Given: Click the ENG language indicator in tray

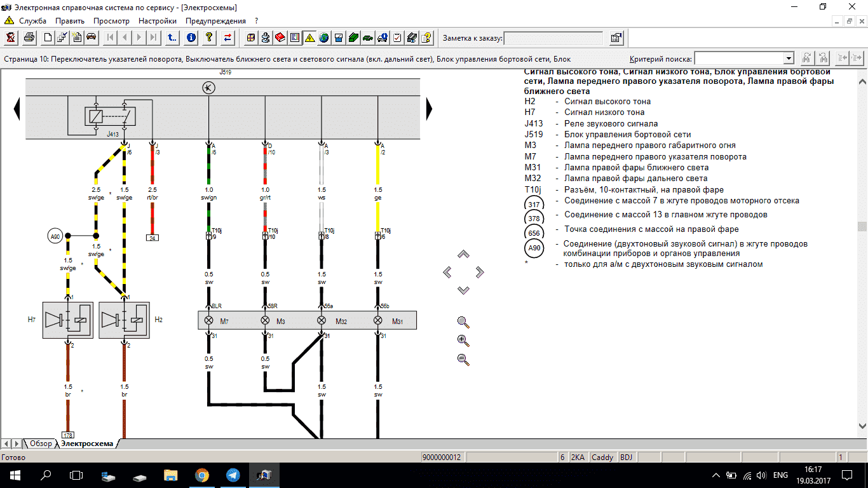Looking at the screenshot, I should [780, 475].
